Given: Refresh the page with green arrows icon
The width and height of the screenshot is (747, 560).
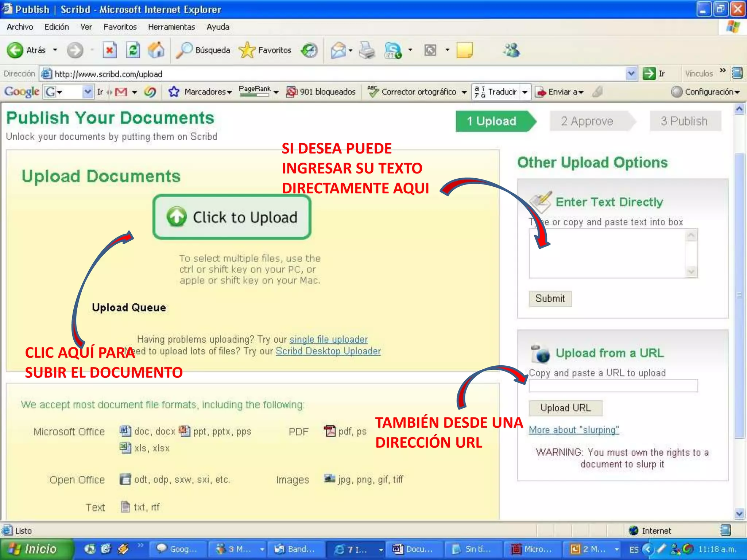Looking at the screenshot, I should (133, 50).
